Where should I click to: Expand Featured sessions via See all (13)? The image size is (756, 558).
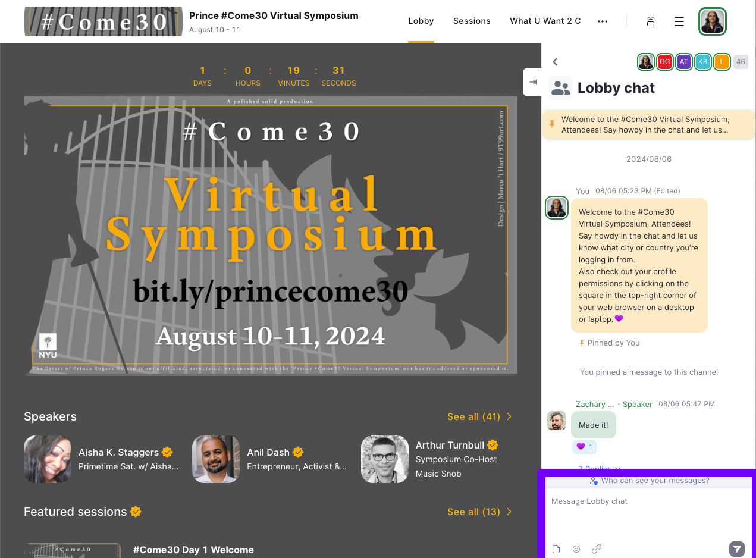(479, 512)
